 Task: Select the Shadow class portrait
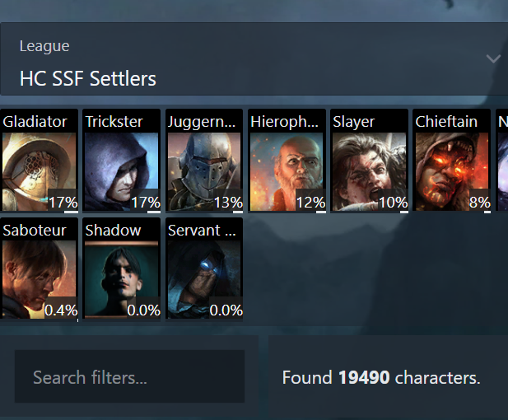122,279
